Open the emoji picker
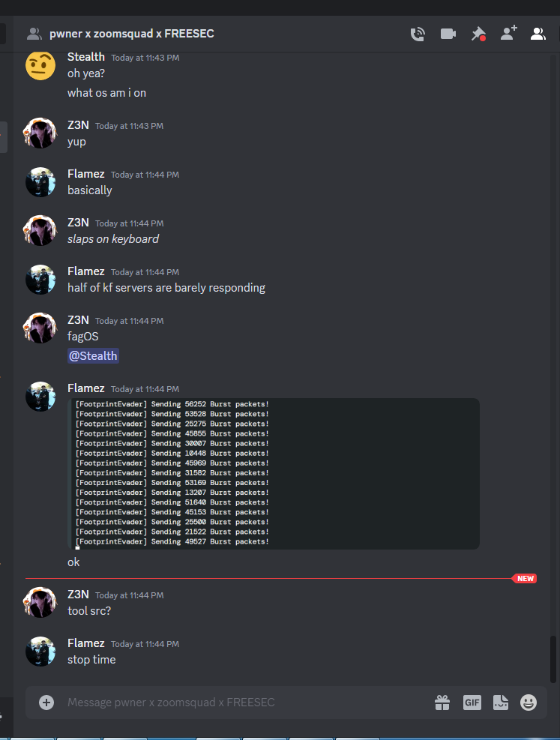The image size is (560, 740). coord(529,703)
